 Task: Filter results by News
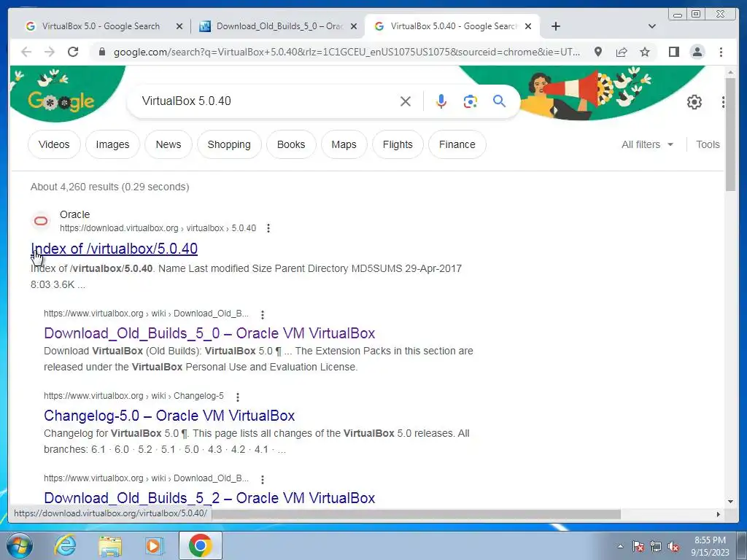tap(169, 144)
